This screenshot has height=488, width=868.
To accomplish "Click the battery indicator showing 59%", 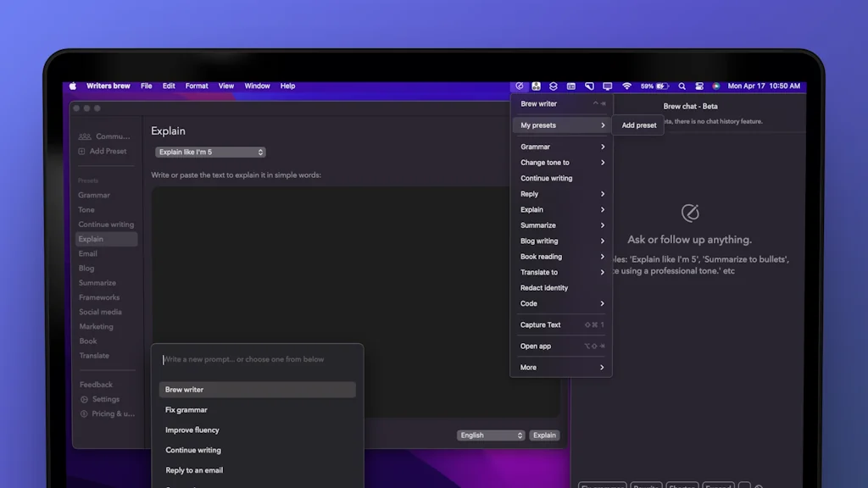I will (x=653, y=86).
